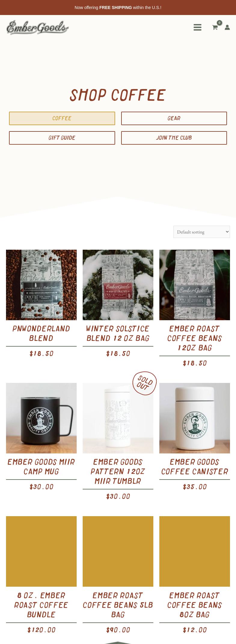
Task: Open the Gift Guide category
Action: click(62, 138)
